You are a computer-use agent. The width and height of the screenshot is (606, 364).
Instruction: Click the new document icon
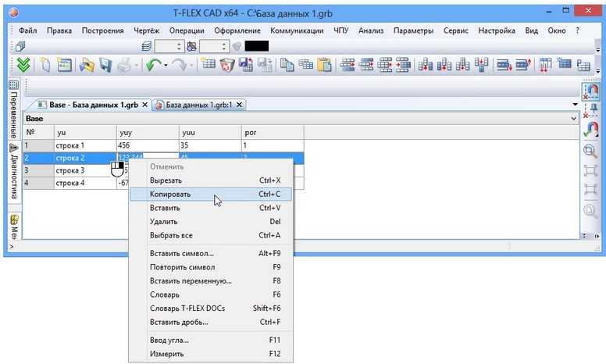[x=45, y=66]
